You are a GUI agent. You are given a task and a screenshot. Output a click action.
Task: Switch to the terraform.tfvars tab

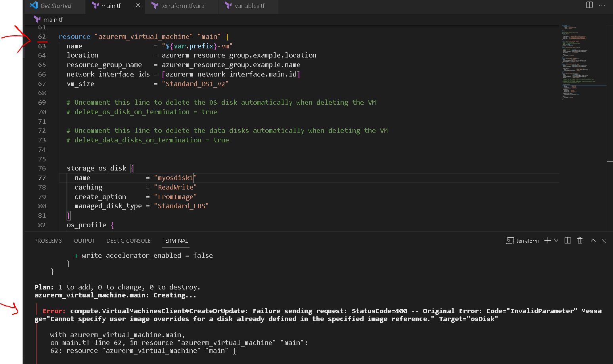pyautogui.click(x=182, y=6)
